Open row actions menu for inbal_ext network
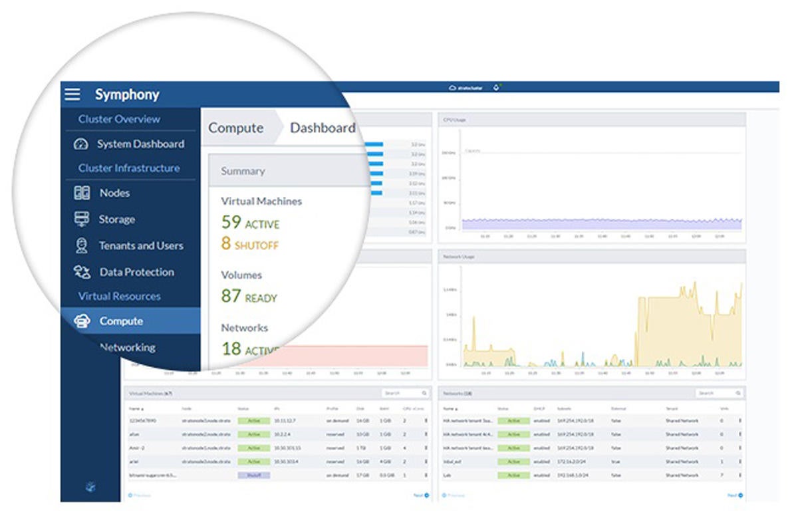The height and width of the screenshot is (532, 798). [x=740, y=462]
